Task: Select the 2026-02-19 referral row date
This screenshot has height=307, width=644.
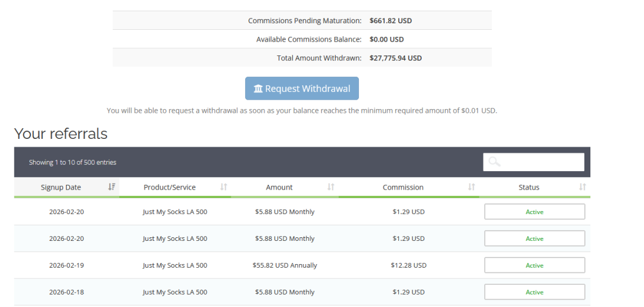Action: point(66,265)
